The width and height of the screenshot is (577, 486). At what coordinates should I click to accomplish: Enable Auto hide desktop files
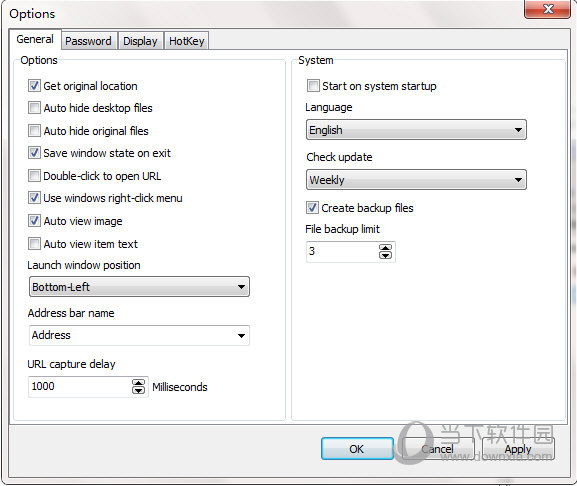(34, 108)
